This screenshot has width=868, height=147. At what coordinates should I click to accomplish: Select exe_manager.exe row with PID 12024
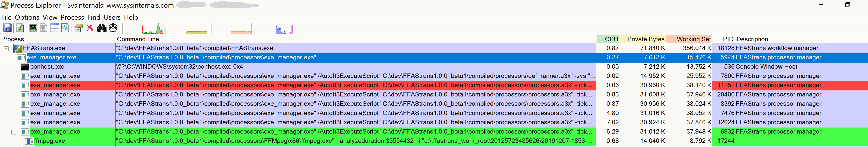pos(434,122)
